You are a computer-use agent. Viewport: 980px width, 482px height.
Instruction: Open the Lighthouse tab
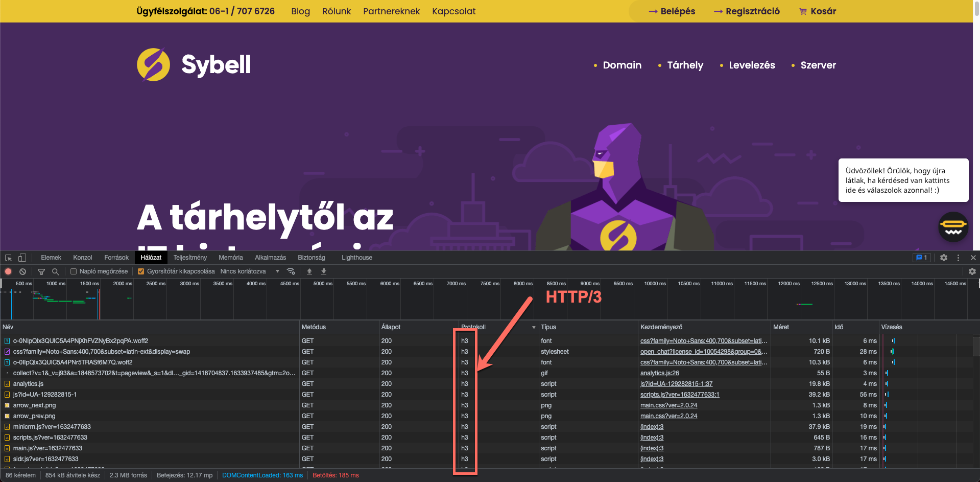(x=356, y=258)
